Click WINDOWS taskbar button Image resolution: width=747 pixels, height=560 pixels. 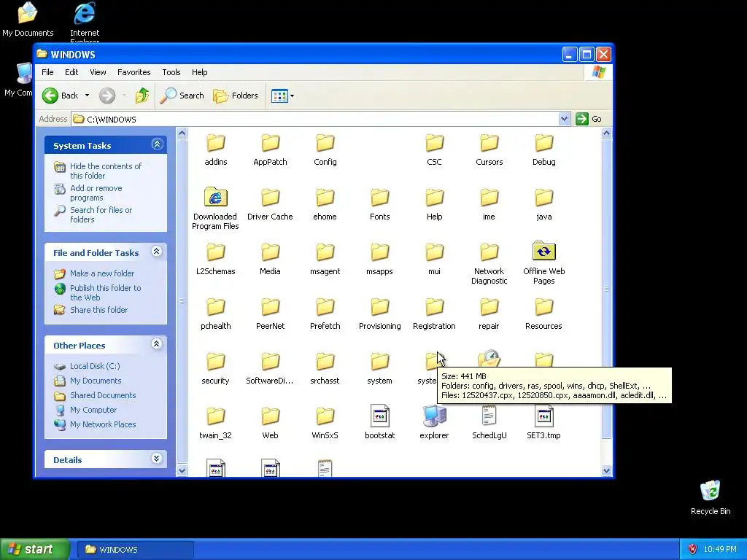(135, 550)
